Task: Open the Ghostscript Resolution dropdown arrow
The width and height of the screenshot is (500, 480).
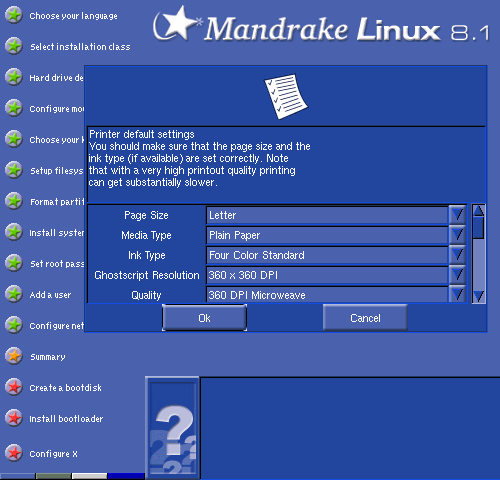Action: tap(457, 275)
